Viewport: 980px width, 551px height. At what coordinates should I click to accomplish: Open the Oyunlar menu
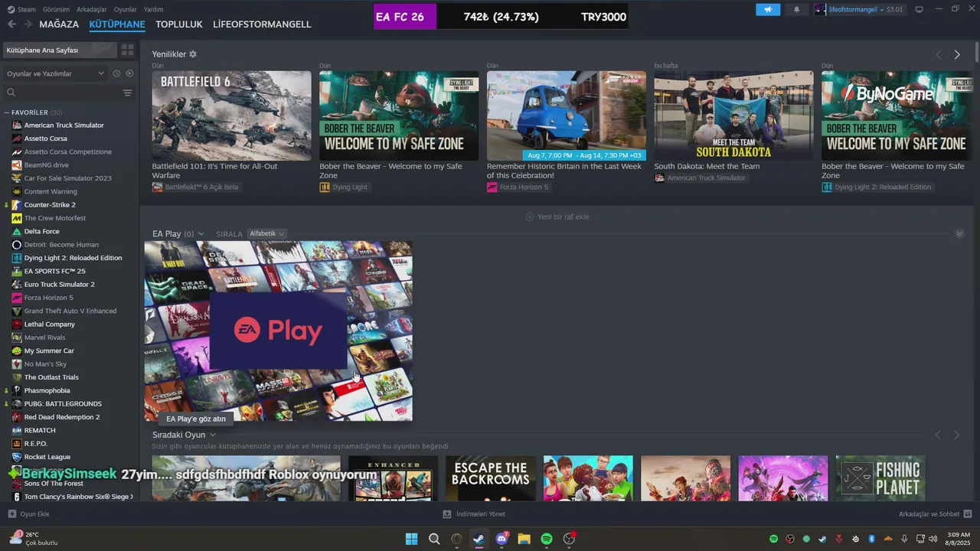tap(126, 9)
